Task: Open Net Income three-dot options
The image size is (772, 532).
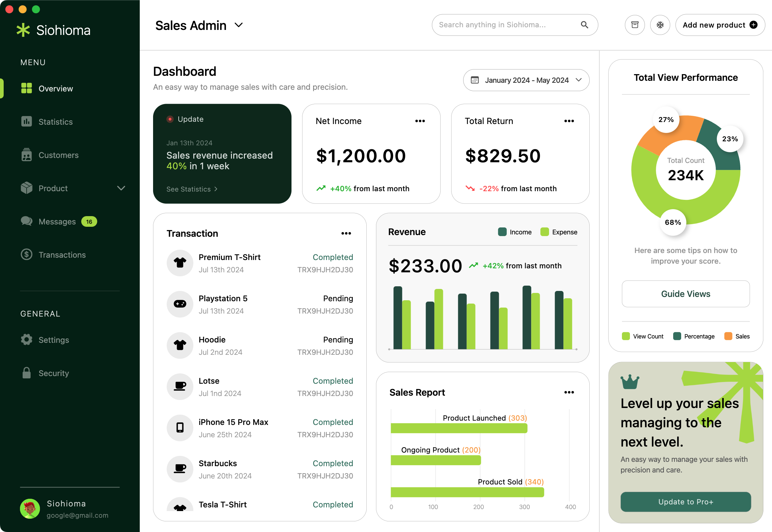Action: pos(420,121)
